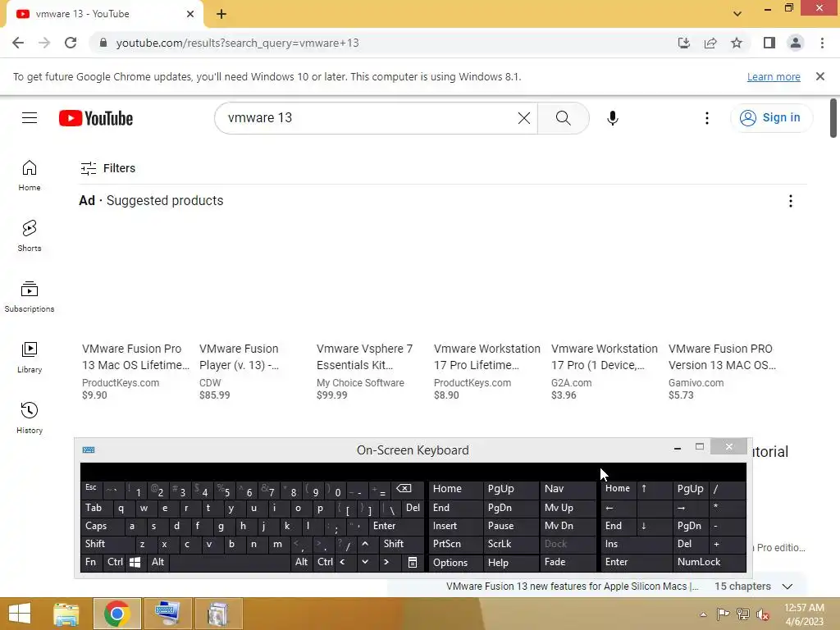Click Windows logo key on On-Screen Keyboard
The image size is (840, 630).
click(135, 562)
